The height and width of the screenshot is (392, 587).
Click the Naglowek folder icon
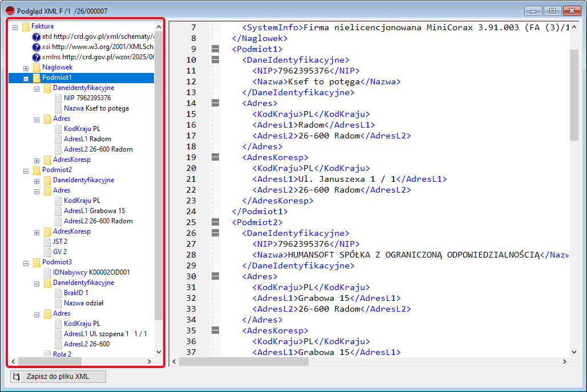tap(37, 67)
